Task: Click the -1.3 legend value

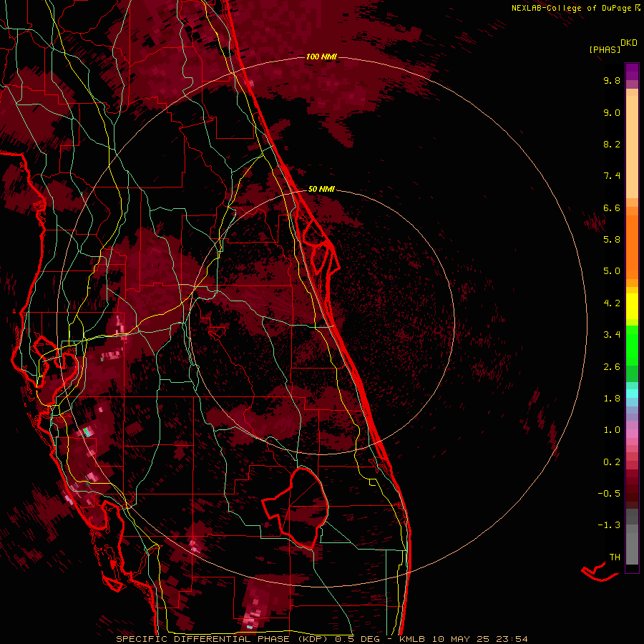Action: (x=609, y=525)
